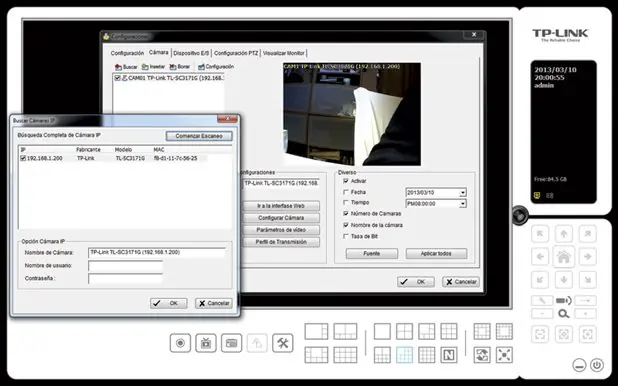Click the power icon at bottom right
618x386 pixels.
597,365
